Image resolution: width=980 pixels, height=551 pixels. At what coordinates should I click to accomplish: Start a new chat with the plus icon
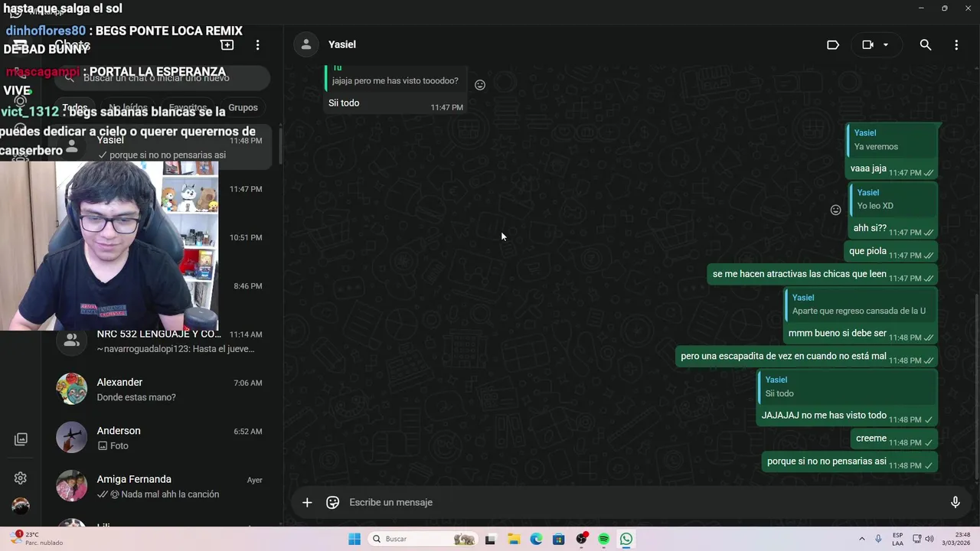(227, 45)
